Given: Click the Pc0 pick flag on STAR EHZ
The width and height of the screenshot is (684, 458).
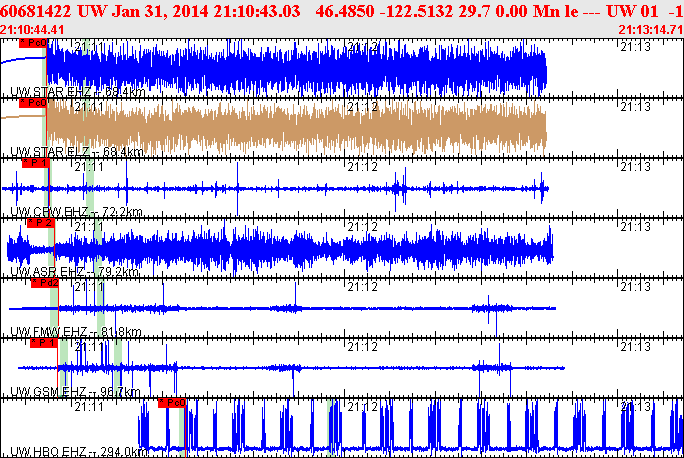Looking at the screenshot, I should (33, 43).
